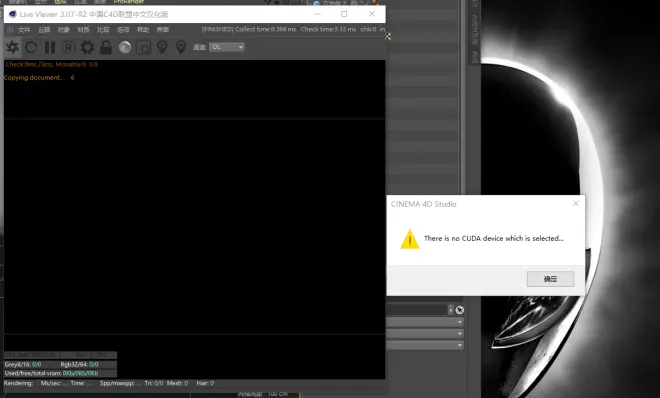Open the 文件 menu in Live Viewer

coord(24,30)
